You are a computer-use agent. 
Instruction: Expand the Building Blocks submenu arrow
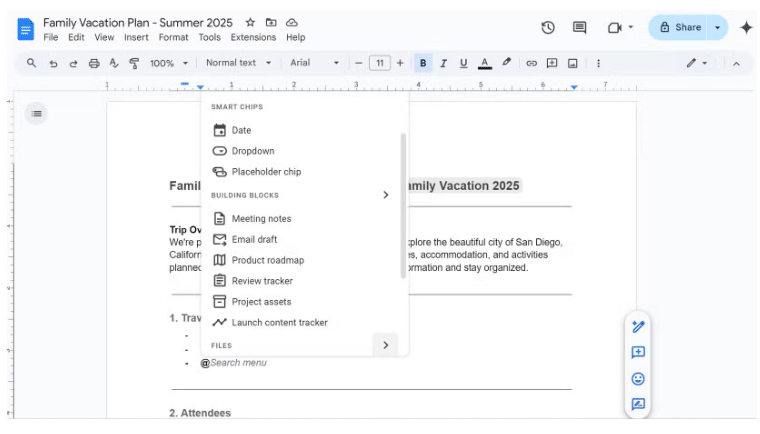(x=386, y=195)
